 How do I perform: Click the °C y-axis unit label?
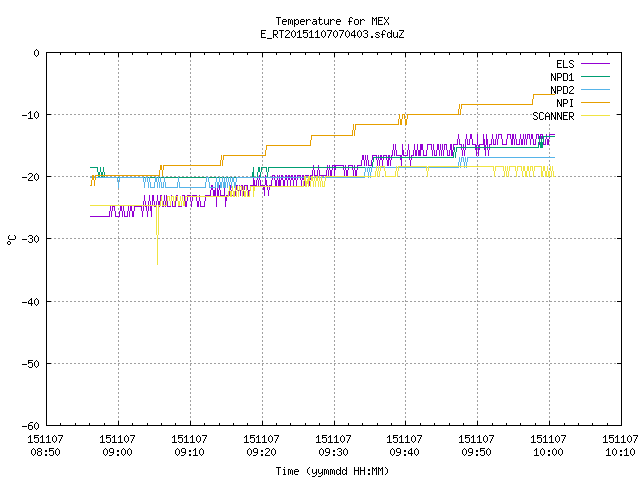[11, 240]
